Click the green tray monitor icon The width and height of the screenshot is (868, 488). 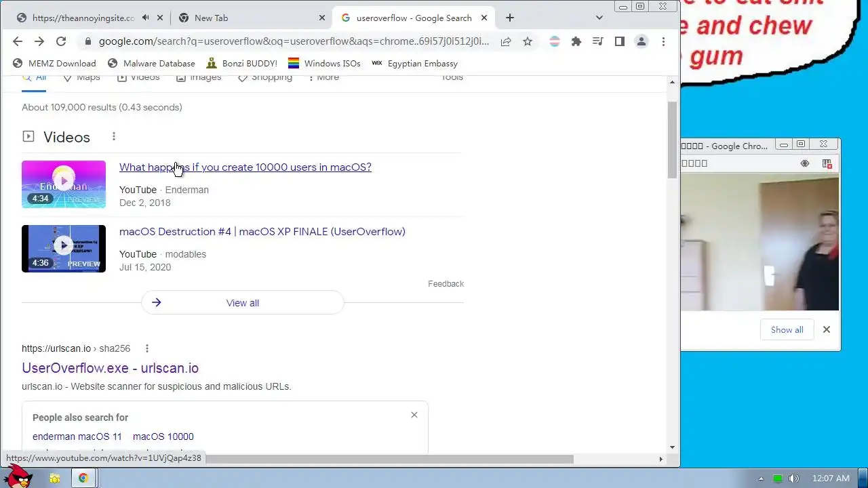pyautogui.click(x=778, y=479)
